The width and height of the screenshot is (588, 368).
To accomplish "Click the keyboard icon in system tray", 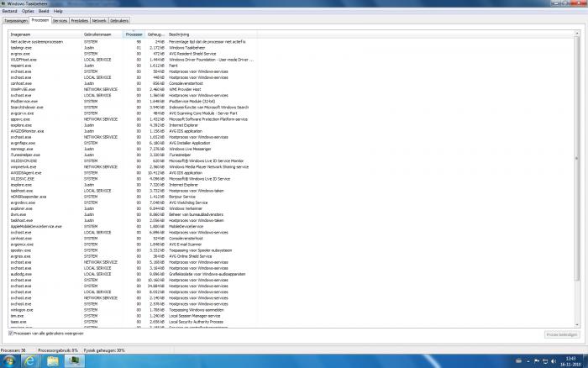I will point(518,361).
